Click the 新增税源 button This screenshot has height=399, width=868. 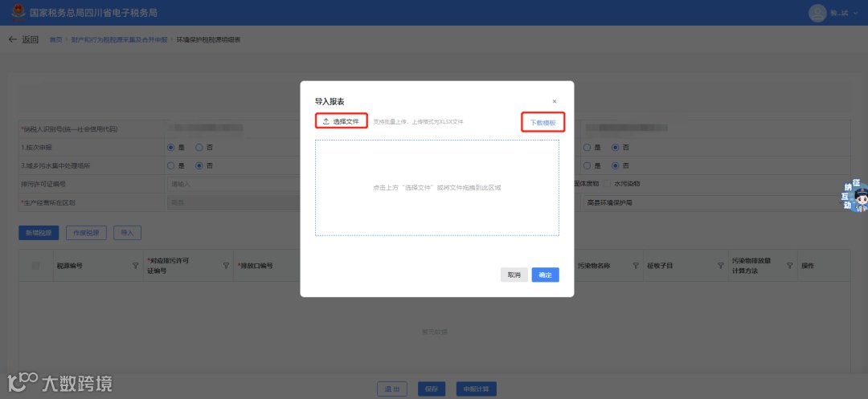(39, 233)
